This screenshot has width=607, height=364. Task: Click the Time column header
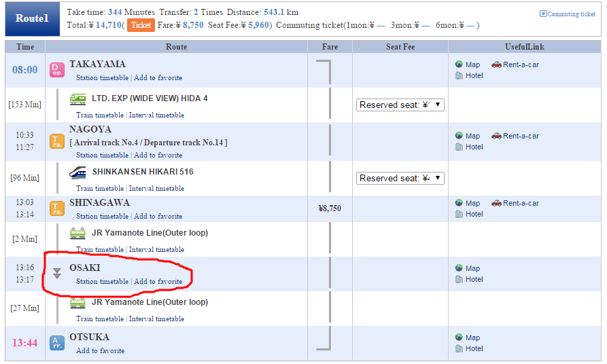pyautogui.click(x=25, y=47)
